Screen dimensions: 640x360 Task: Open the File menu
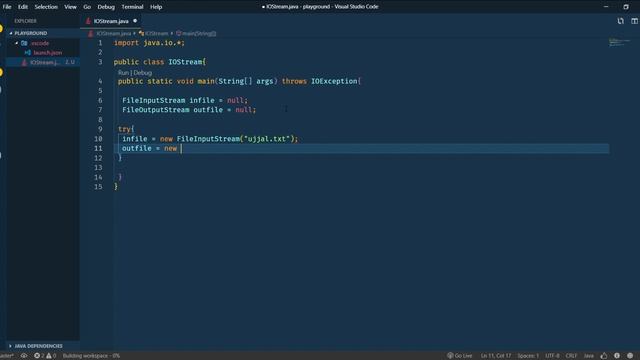coord(7,7)
